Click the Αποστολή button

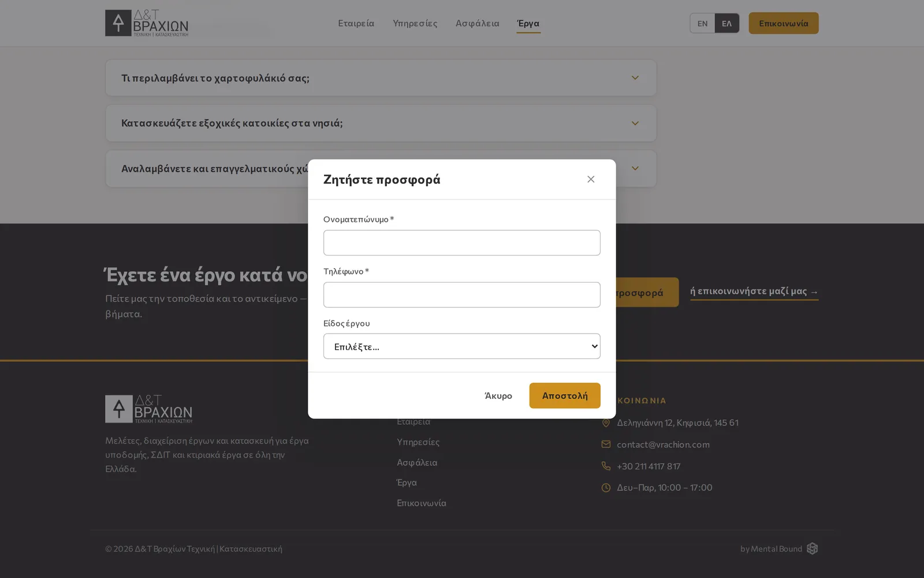point(564,395)
